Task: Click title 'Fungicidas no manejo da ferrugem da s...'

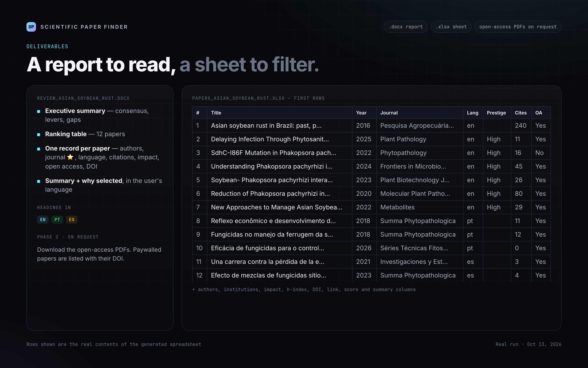Action: [272, 235]
